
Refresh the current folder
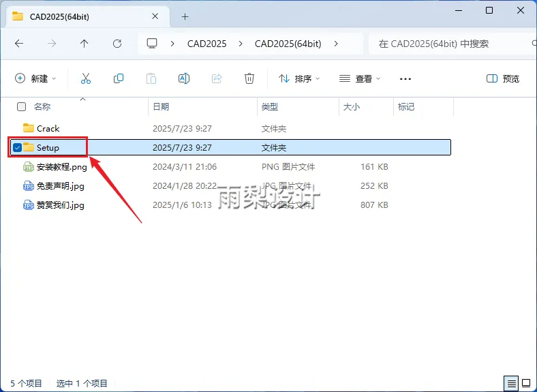(x=117, y=44)
